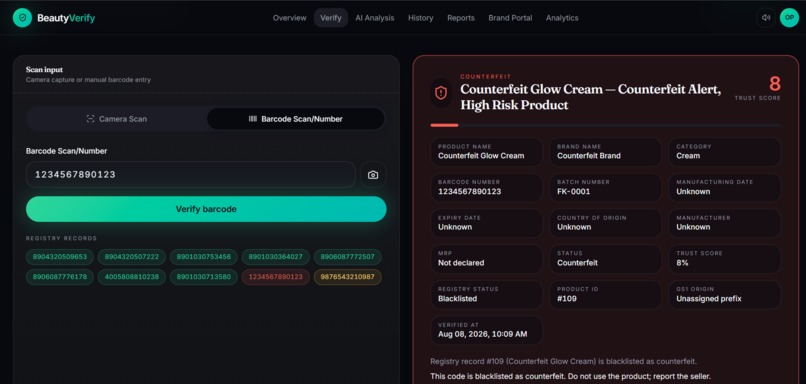Click the Product Name Counterfeit Glow Cream card
This screenshot has width=806, height=384.
pos(486,152)
